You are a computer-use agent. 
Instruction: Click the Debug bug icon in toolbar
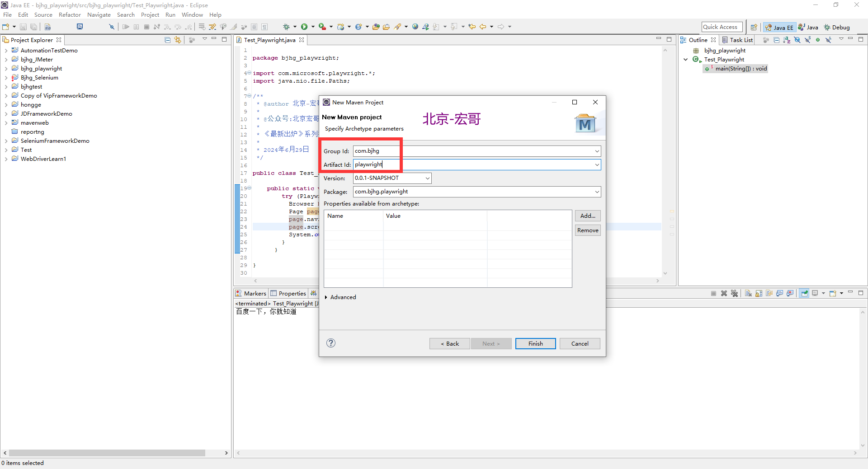(286, 27)
